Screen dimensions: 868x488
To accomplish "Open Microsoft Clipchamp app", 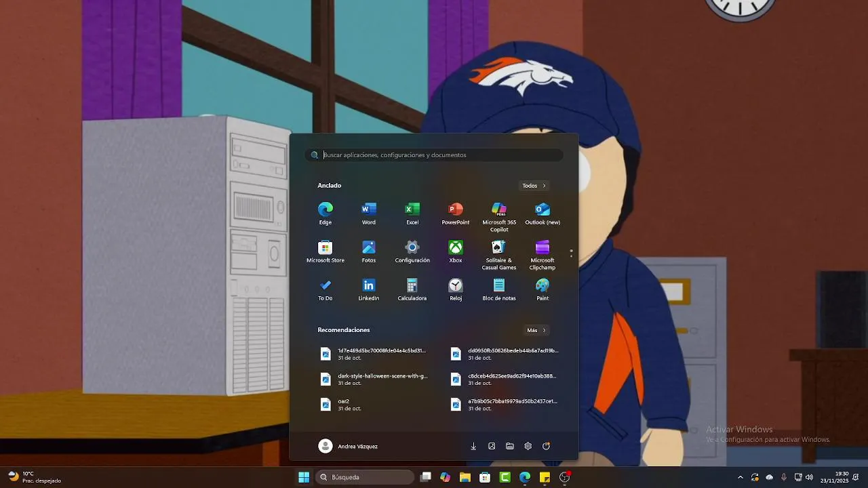I will [x=542, y=255].
